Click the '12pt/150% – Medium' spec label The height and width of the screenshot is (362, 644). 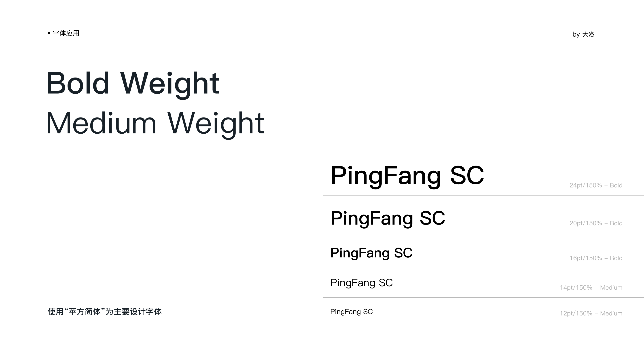(x=591, y=313)
